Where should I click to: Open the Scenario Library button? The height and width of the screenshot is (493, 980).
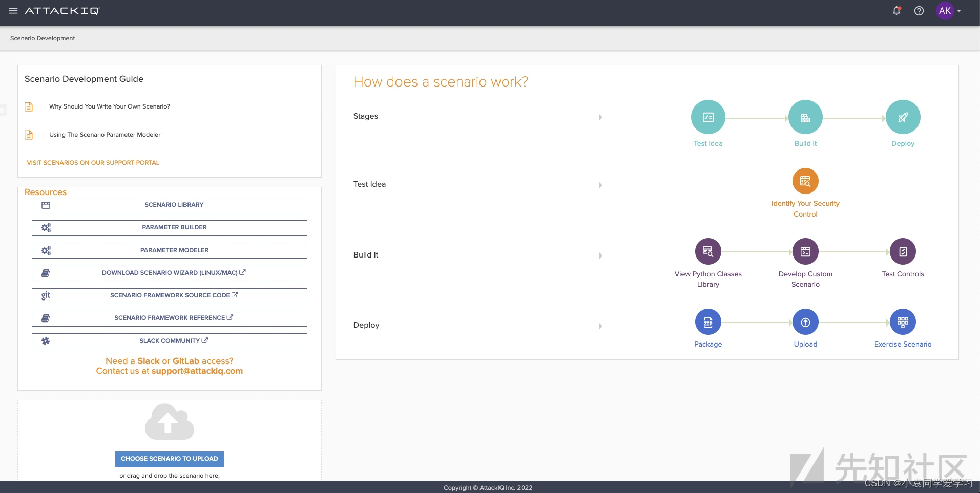(170, 205)
